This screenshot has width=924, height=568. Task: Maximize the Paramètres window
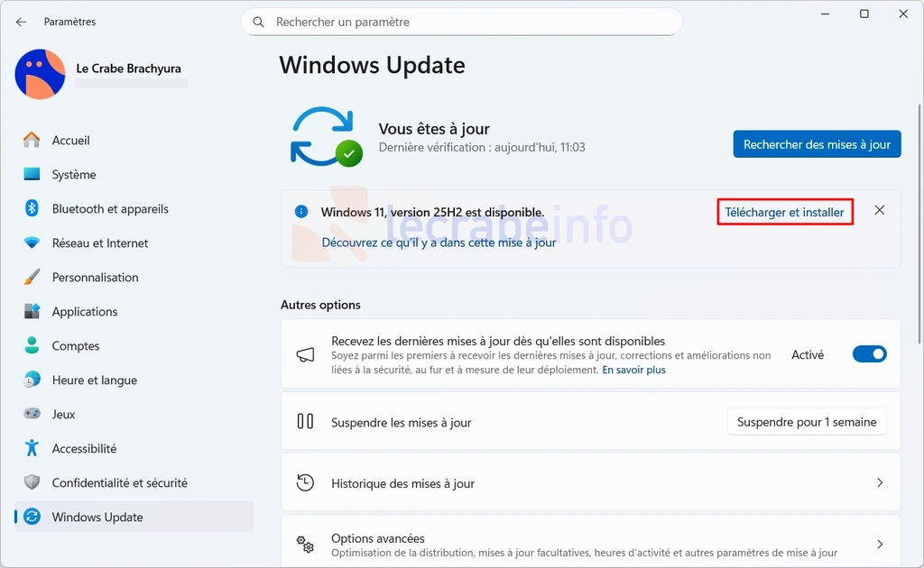pyautogui.click(x=864, y=14)
